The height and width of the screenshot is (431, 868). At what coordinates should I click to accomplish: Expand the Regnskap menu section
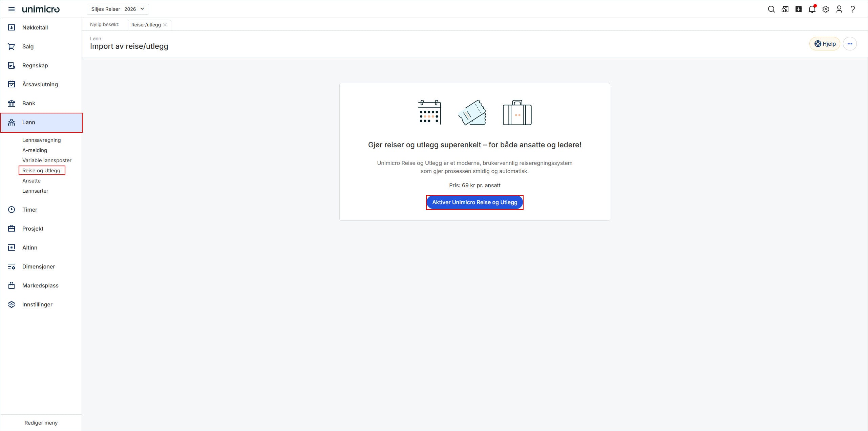click(x=35, y=65)
